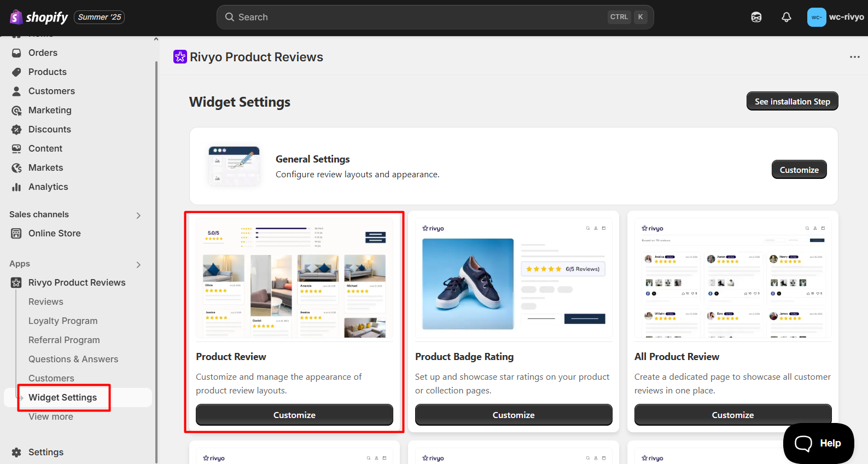Click the Online Store icon
This screenshot has height=464, width=868.
pyautogui.click(x=16, y=234)
